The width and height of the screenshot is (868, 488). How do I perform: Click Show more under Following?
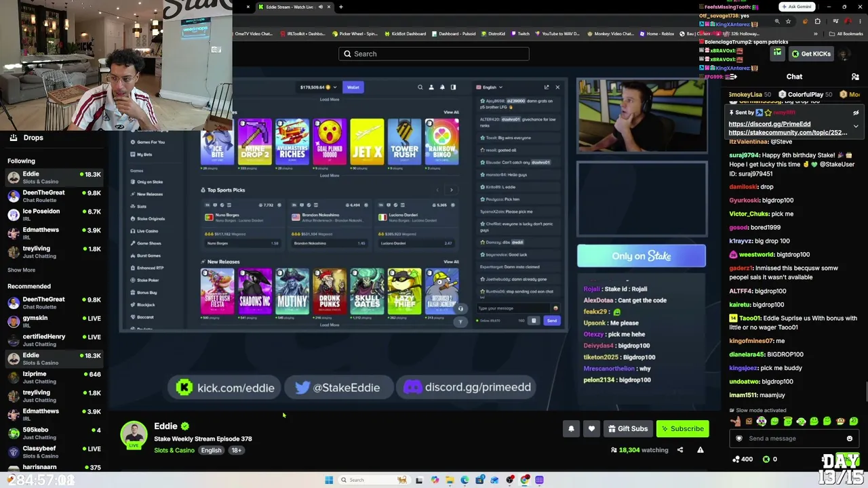[x=21, y=270]
